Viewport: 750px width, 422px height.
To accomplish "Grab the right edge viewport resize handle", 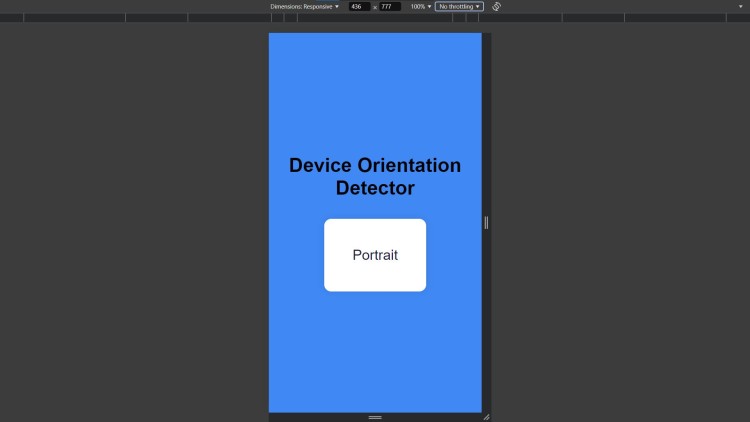I will [486, 222].
